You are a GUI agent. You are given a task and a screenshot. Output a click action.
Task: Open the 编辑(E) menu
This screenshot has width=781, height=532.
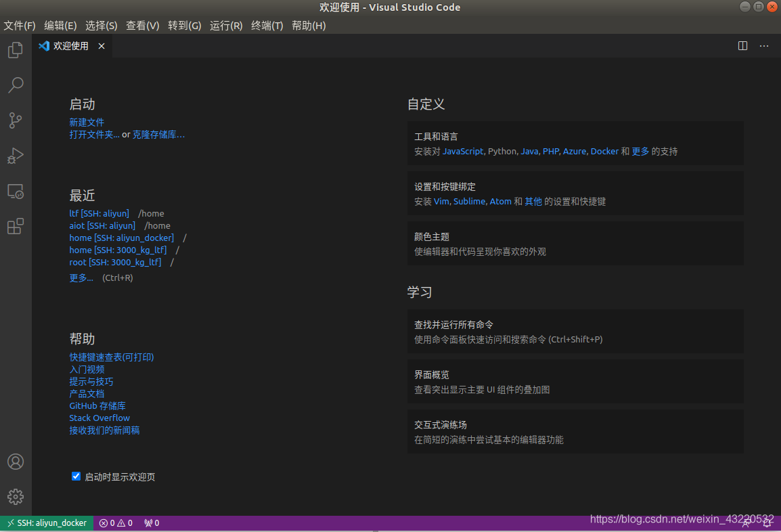tap(60, 26)
